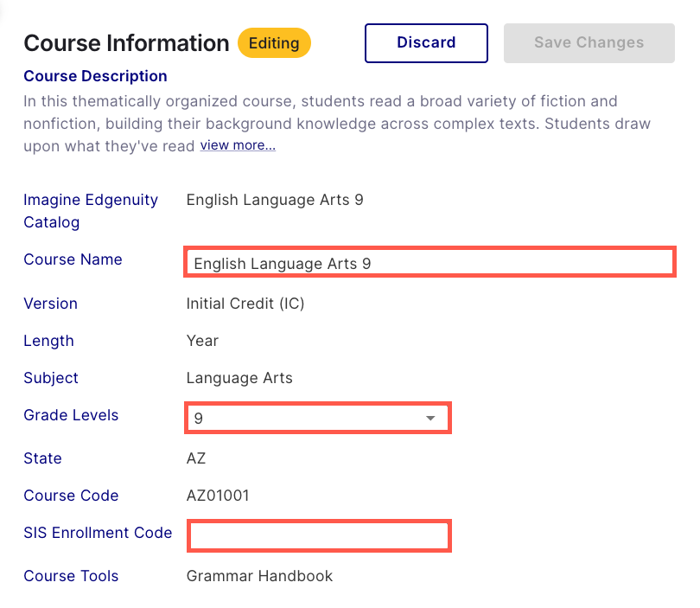The image size is (700, 608).
Task: Click the Discard button
Action: (426, 42)
